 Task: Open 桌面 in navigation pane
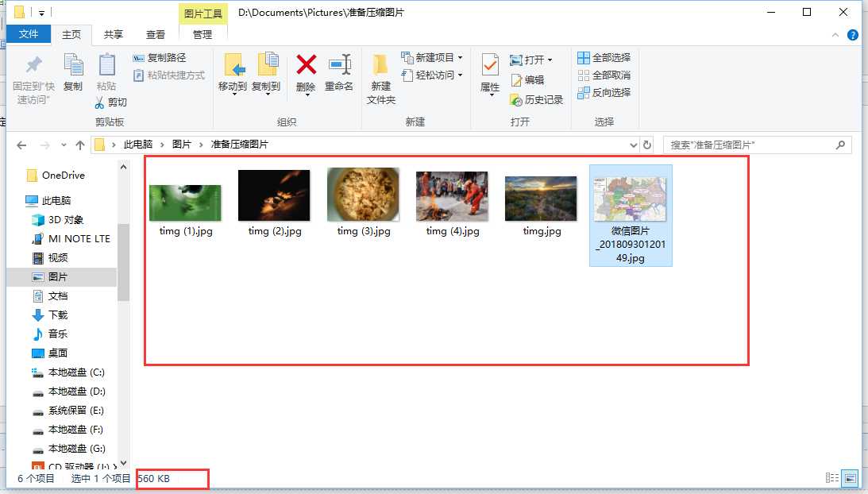coord(50,353)
